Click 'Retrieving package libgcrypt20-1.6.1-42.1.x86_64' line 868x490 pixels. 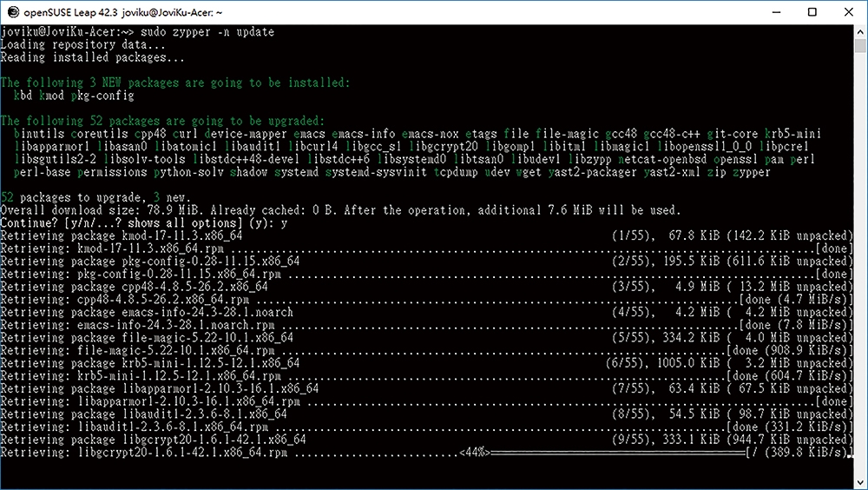[154, 440]
